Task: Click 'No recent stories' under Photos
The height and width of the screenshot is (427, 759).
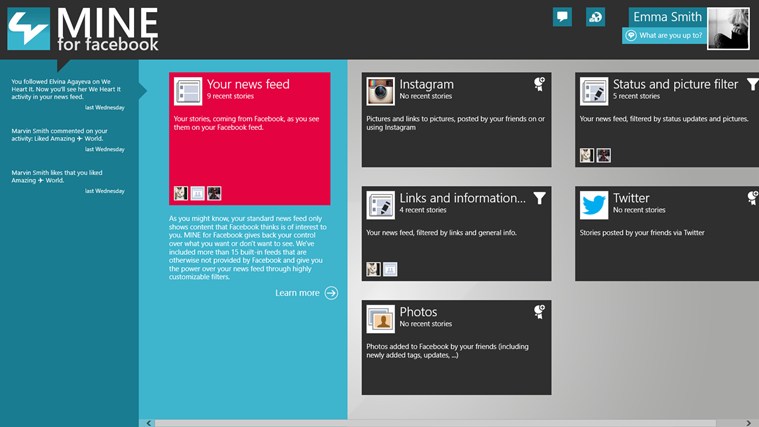Action: (425, 324)
